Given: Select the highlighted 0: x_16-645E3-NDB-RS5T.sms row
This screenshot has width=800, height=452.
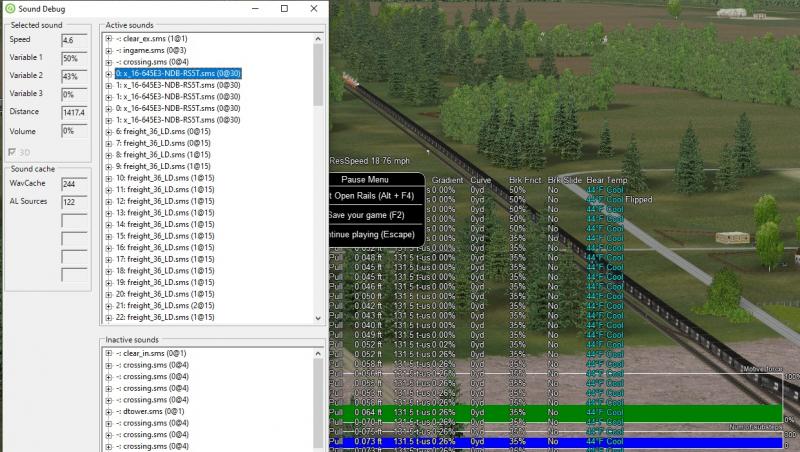Looking at the screenshot, I should [x=178, y=73].
